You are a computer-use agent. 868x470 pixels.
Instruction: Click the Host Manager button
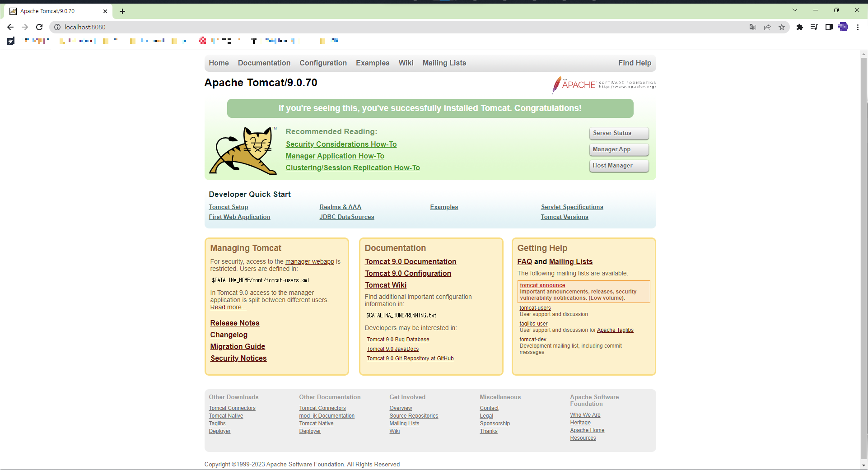coord(619,166)
